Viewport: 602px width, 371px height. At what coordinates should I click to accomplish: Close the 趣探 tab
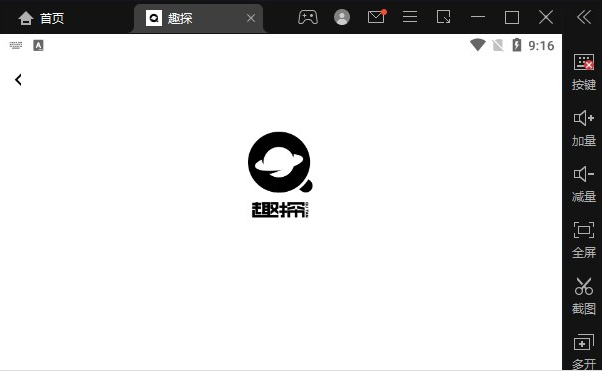251,18
